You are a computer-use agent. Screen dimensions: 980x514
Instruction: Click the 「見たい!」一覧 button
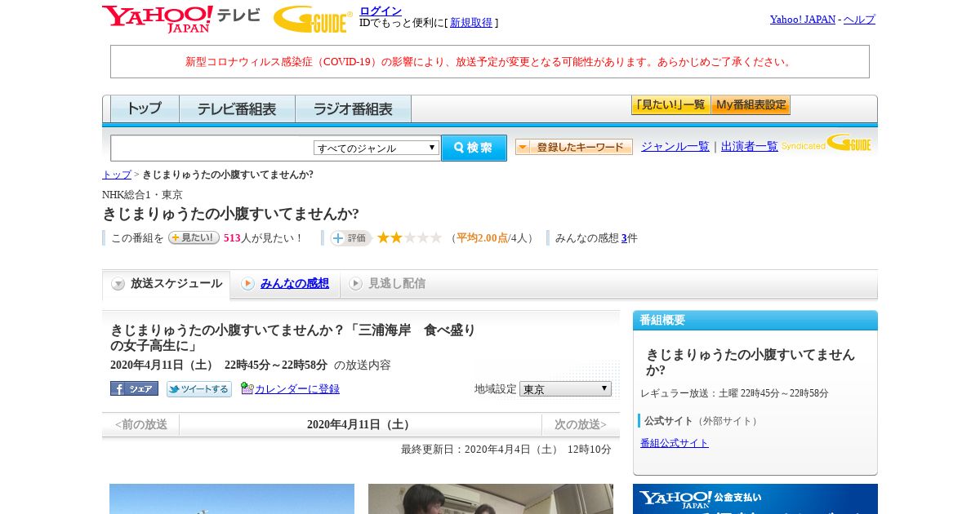[x=670, y=105]
